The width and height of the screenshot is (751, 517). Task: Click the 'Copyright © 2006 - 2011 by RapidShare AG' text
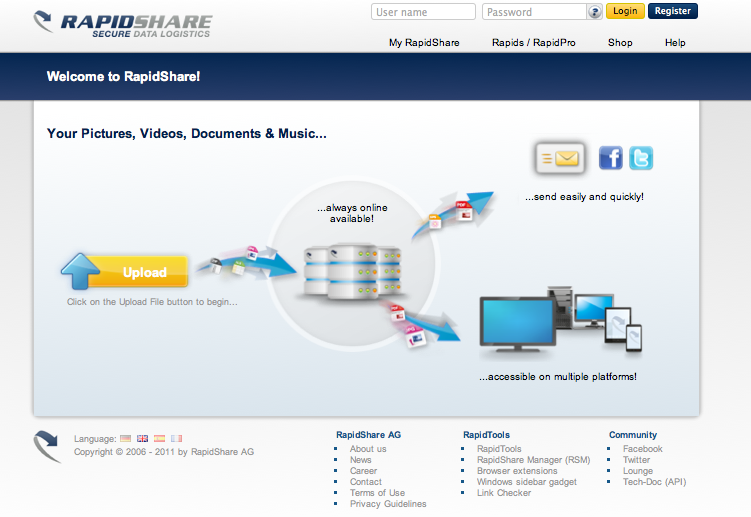164,452
